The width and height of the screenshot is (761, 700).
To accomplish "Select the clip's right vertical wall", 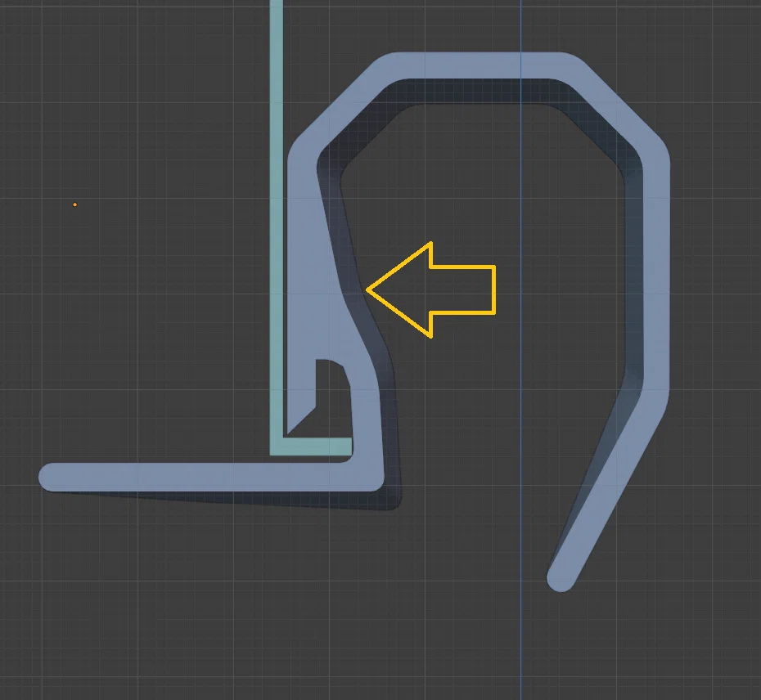I will click(656, 271).
